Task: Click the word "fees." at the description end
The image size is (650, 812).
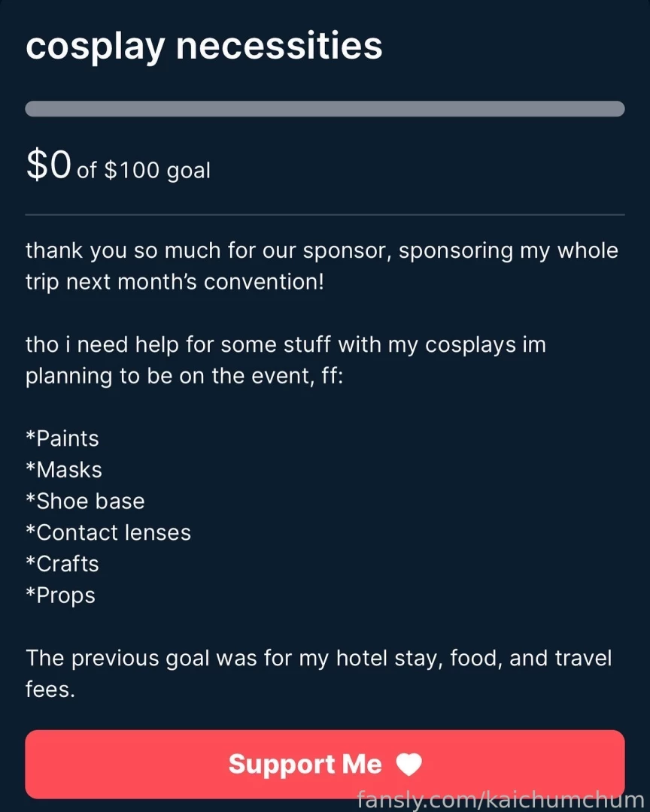Action: point(50,689)
